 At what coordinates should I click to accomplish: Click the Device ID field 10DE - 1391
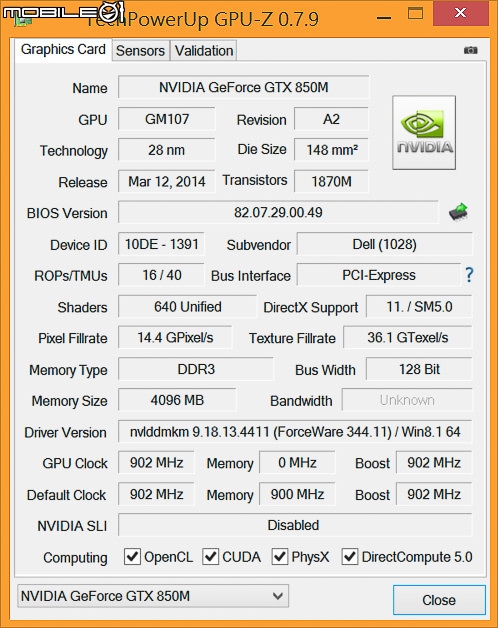pos(161,244)
